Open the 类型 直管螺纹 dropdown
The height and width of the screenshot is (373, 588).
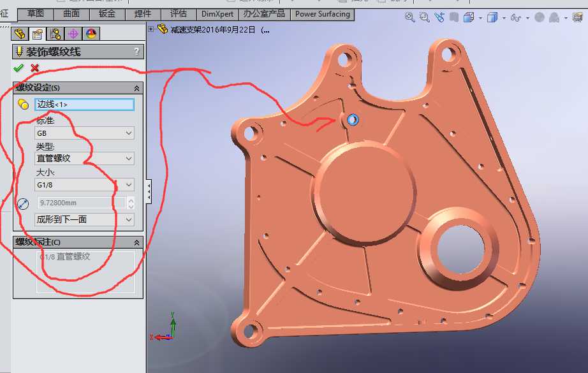(x=84, y=159)
